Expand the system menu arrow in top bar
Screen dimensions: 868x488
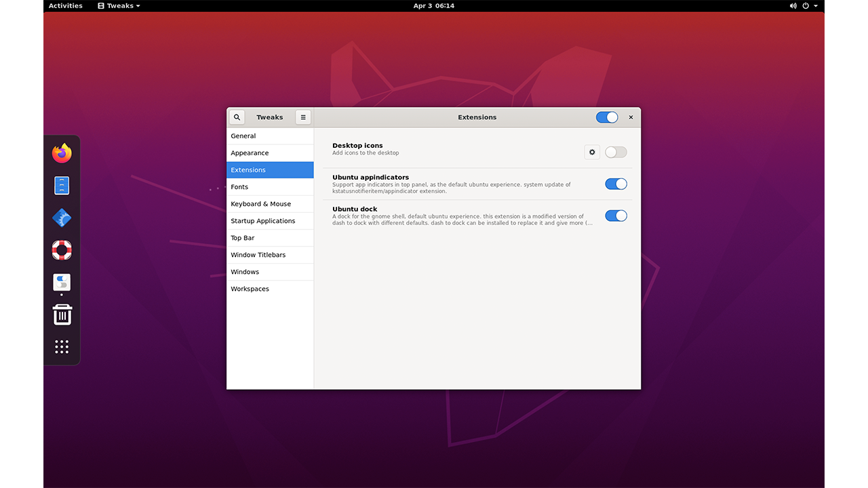point(816,5)
